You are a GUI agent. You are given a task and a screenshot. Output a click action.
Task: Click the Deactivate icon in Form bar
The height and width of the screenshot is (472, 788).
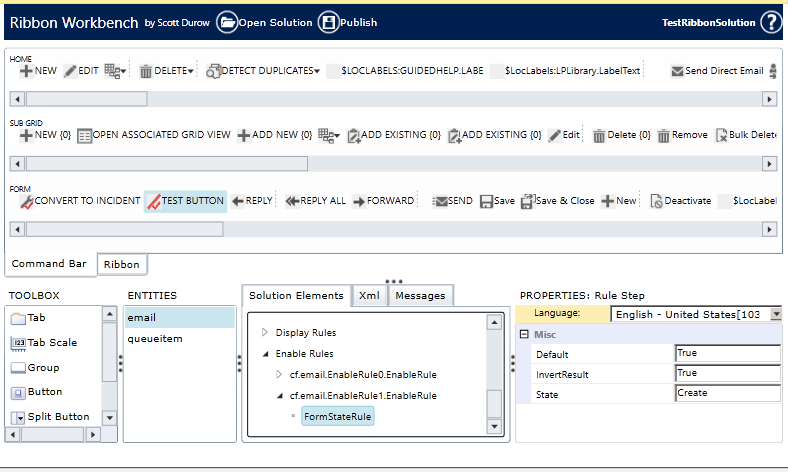click(x=656, y=201)
